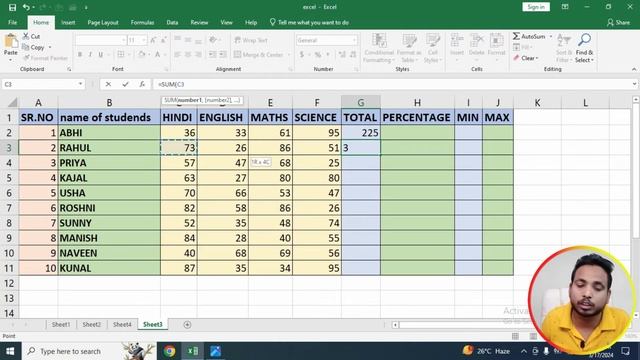Screen dimensions: 640x360
Task: Collapse the ribbon with the caret
Action: click(634, 69)
